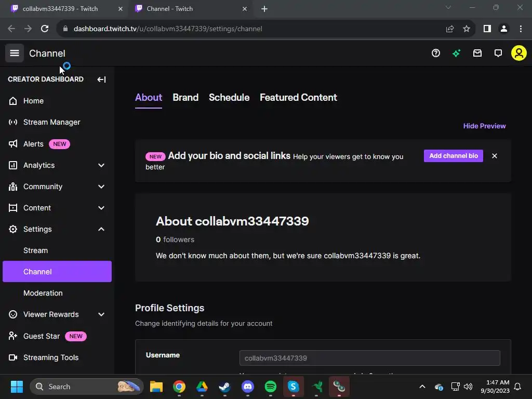Open Chrome tab search dropdown arrow
The height and width of the screenshot is (399, 532).
tap(448, 7)
